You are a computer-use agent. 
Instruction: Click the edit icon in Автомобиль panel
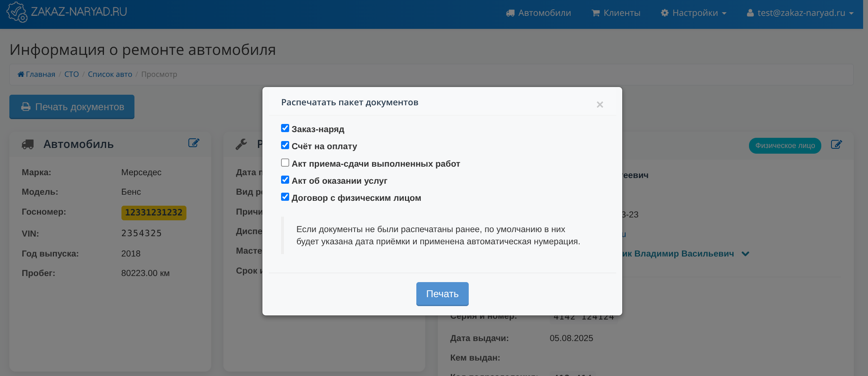click(x=194, y=143)
